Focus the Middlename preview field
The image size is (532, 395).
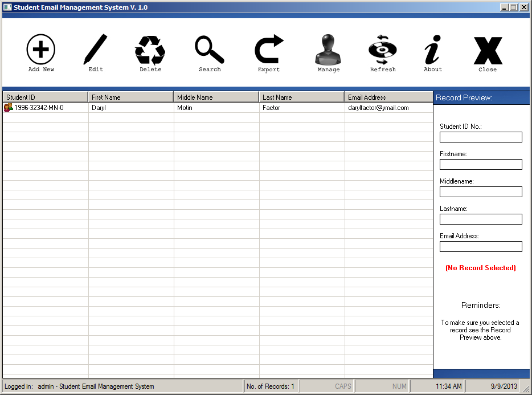tap(481, 192)
